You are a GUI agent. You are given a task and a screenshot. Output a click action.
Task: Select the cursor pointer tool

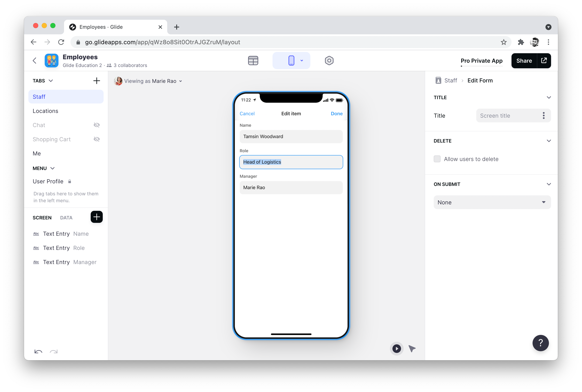412,348
